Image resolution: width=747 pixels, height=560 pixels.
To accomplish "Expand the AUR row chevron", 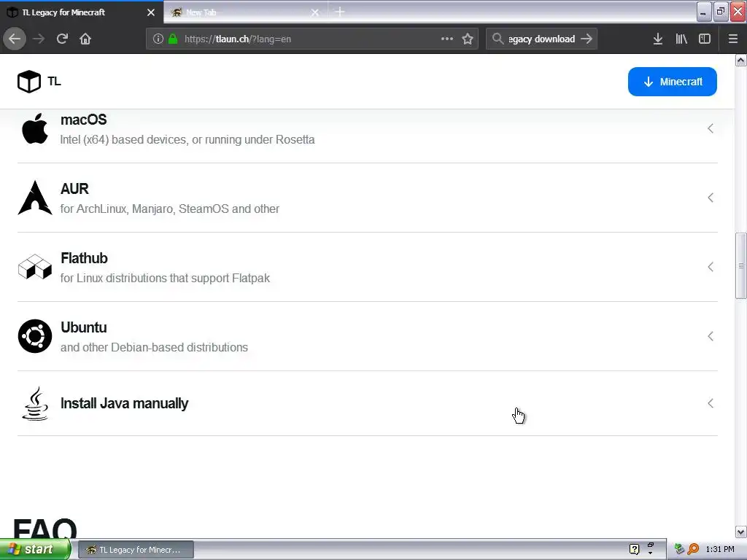I will click(711, 198).
